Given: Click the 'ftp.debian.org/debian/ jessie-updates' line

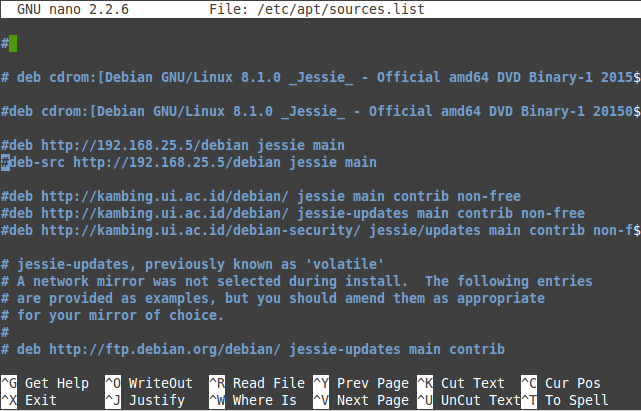Looking at the screenshot, I should tap(253, 349).
